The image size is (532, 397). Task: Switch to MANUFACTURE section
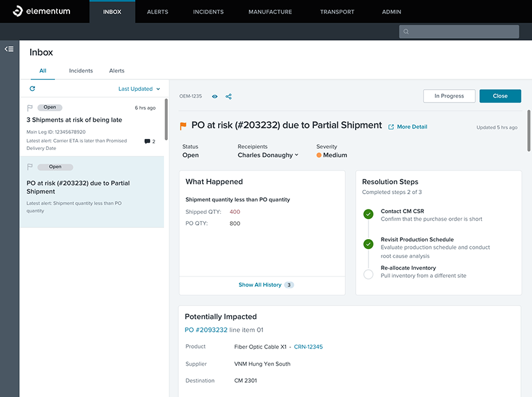(x=270, y=12)
